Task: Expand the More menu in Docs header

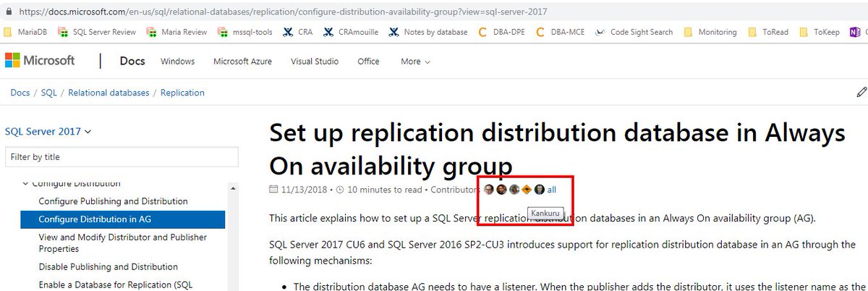Action: [x=415, y=62]
